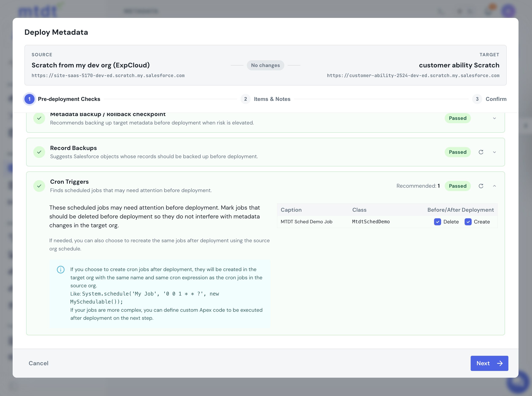Click the Passed badge for Cron Triggers
This screenshot has height=396, width=532.
pos(458,186)
